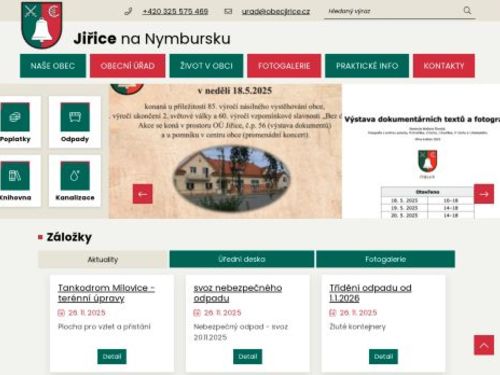Image resolution: width=500 pixels, height=375 pixels.
Task: Open the Tankodrom Milovice - terénní úpravy article
Action: click(106, 293)
